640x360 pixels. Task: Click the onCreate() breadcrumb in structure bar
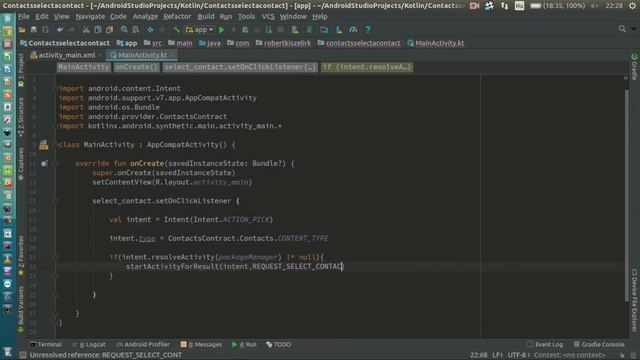[x=136, y=67]
